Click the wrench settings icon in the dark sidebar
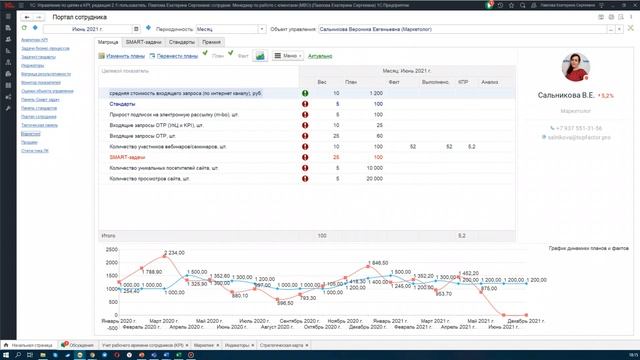 (8, 109)
